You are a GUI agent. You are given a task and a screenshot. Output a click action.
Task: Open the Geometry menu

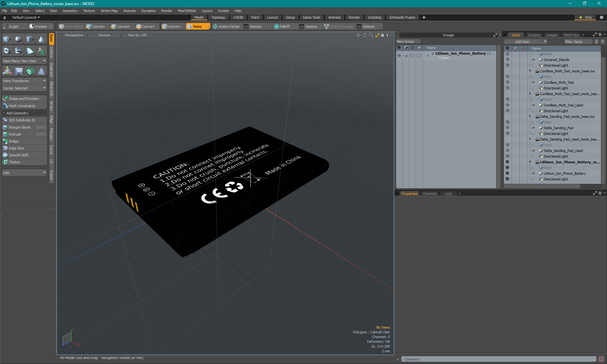[x=70, y=11]
